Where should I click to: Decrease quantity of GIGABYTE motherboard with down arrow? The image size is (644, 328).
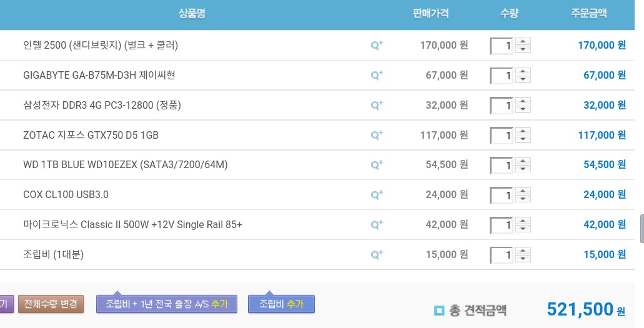point(523,79)
